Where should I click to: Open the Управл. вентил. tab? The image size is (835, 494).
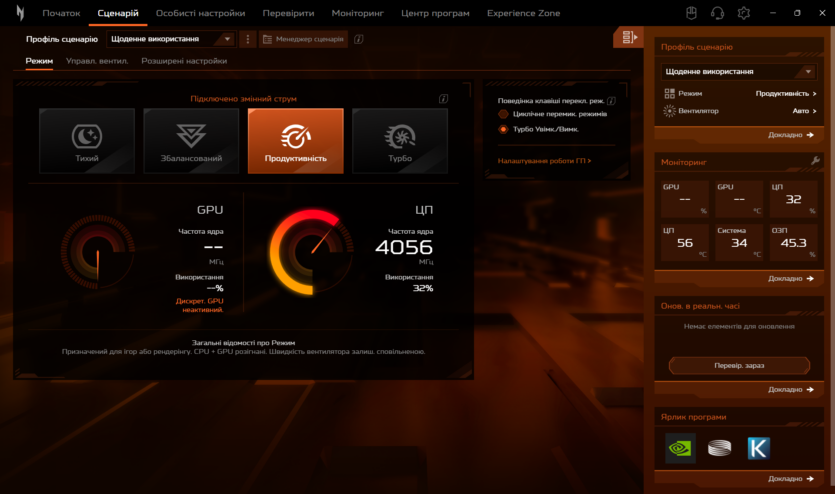click(97, 61)
